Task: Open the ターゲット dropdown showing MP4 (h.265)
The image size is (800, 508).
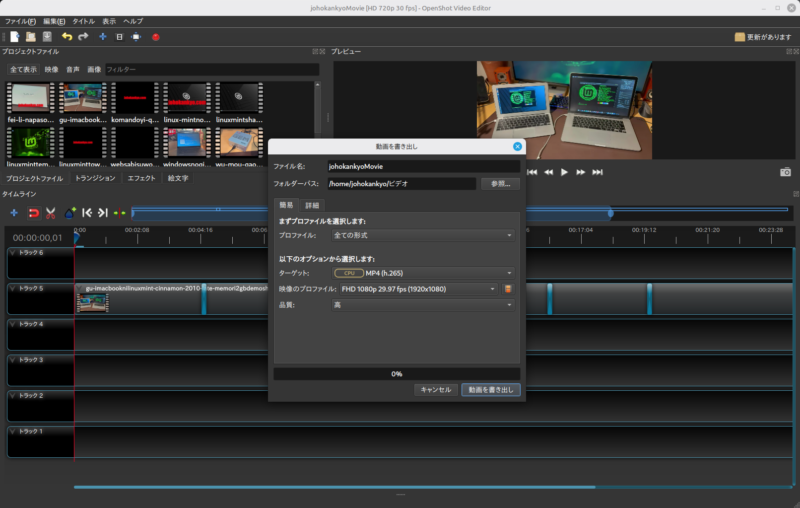Action: [x=423, y=272]
